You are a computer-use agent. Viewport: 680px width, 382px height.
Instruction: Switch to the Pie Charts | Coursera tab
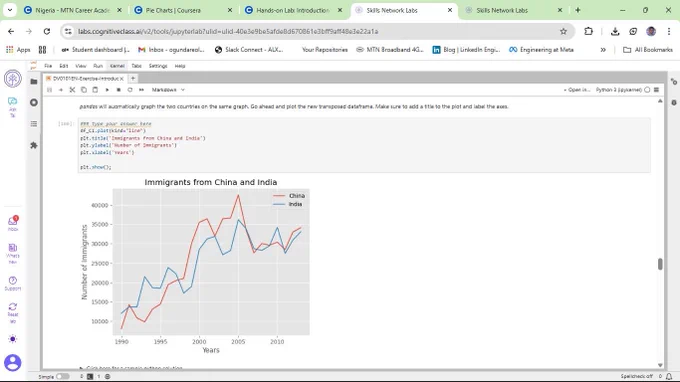coord(183,10)
